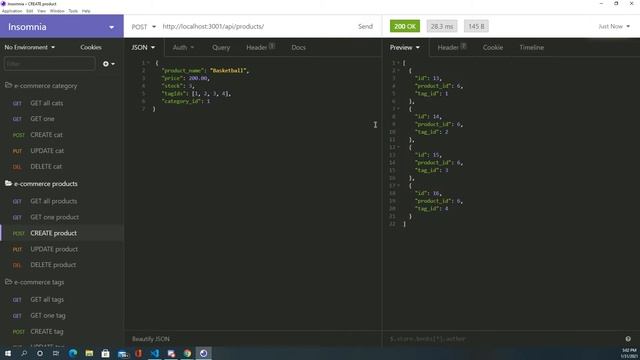Switch to the response Timeline tab

tap(531, 47)
